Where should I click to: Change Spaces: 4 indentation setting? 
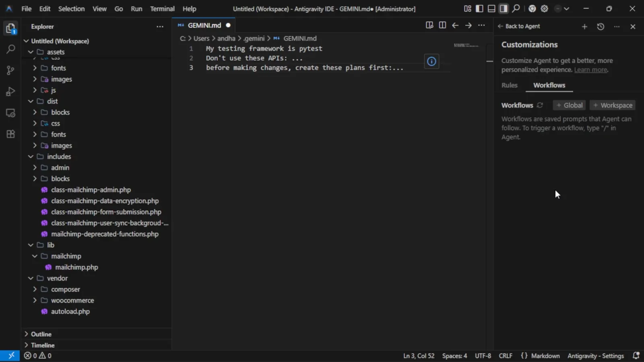pos(454,356)
